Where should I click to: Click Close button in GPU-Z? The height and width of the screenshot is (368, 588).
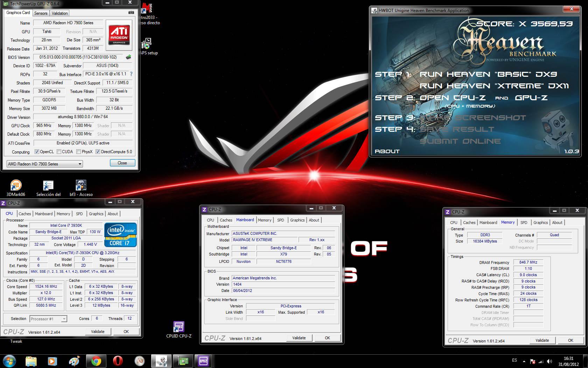(x=122, y=163)
